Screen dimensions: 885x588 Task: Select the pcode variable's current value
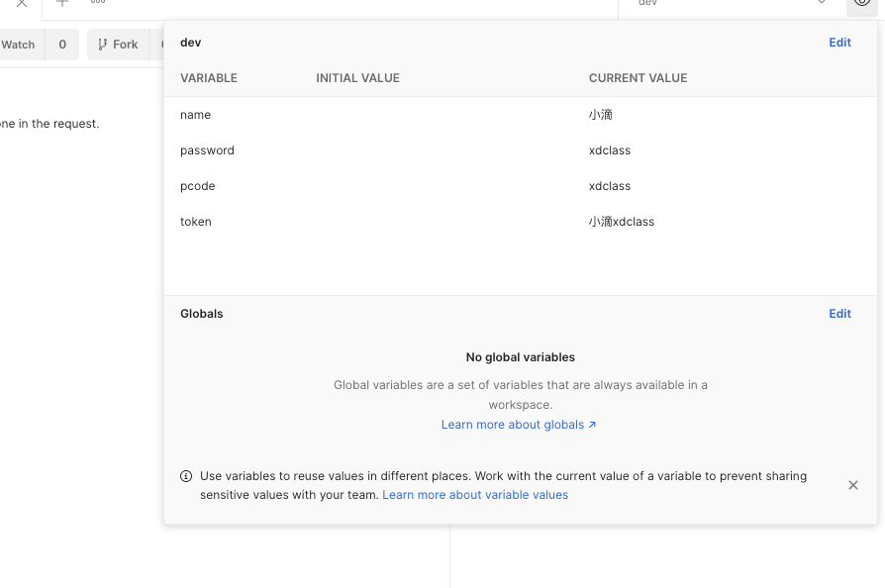pyautogui.click(x=610, y=186)
